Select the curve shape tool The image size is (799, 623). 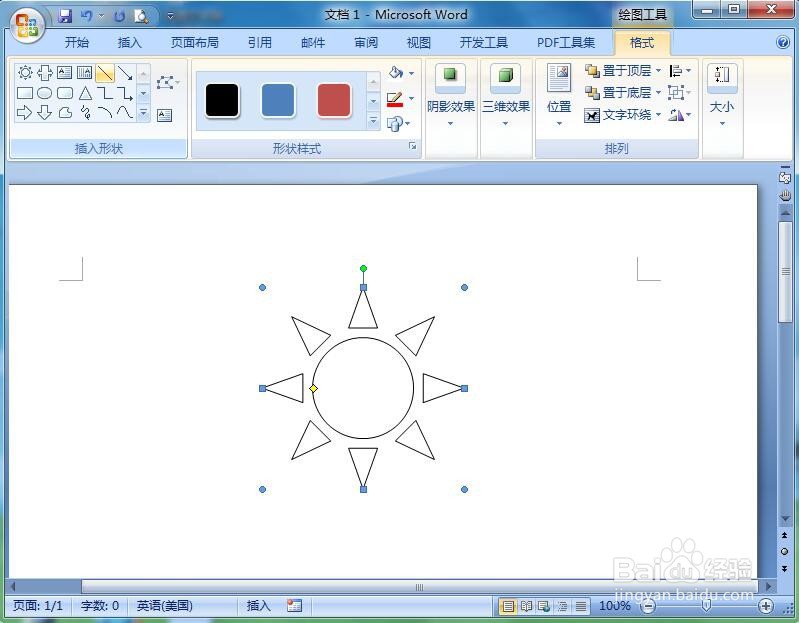click(125, 112)
